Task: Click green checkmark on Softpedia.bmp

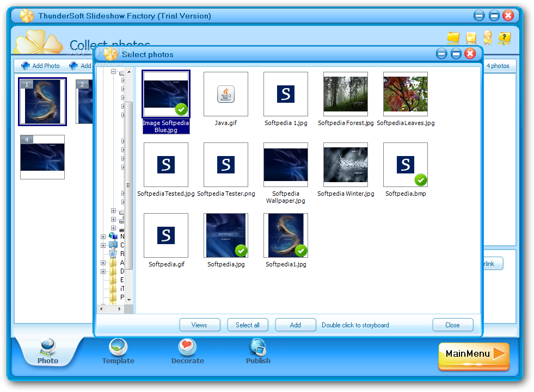Action: pos(421,180)
